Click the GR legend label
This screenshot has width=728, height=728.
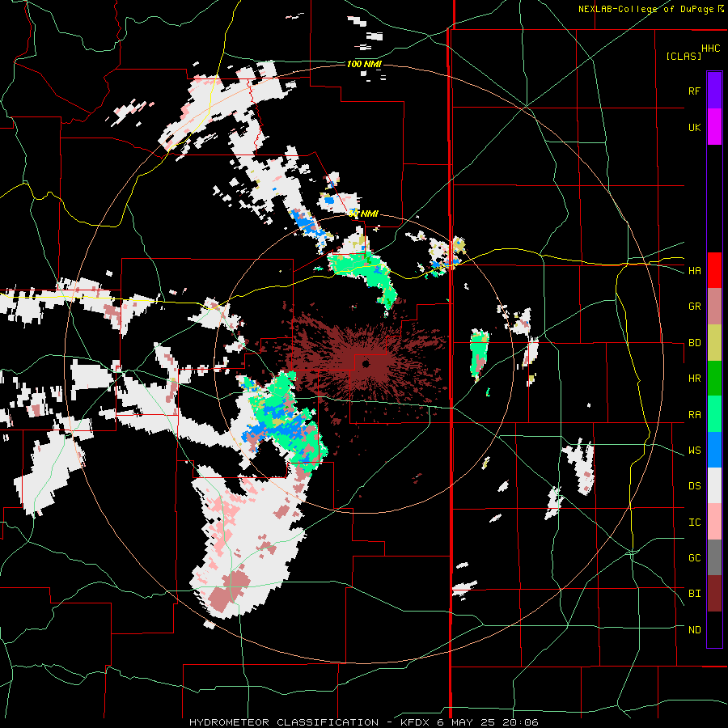tap(694, 307)
